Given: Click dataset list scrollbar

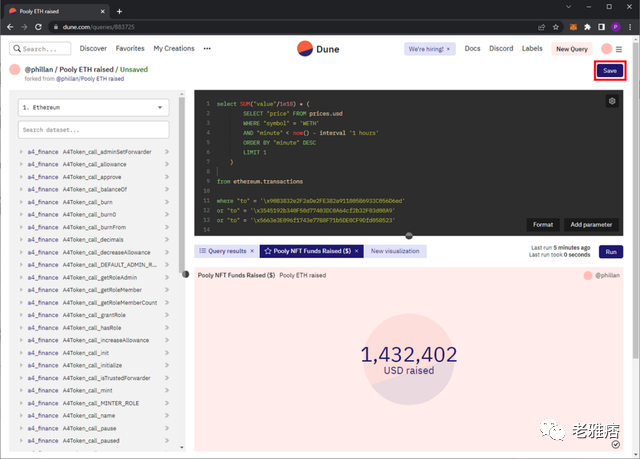Looking at the screenshot, I should coord(182,186).
